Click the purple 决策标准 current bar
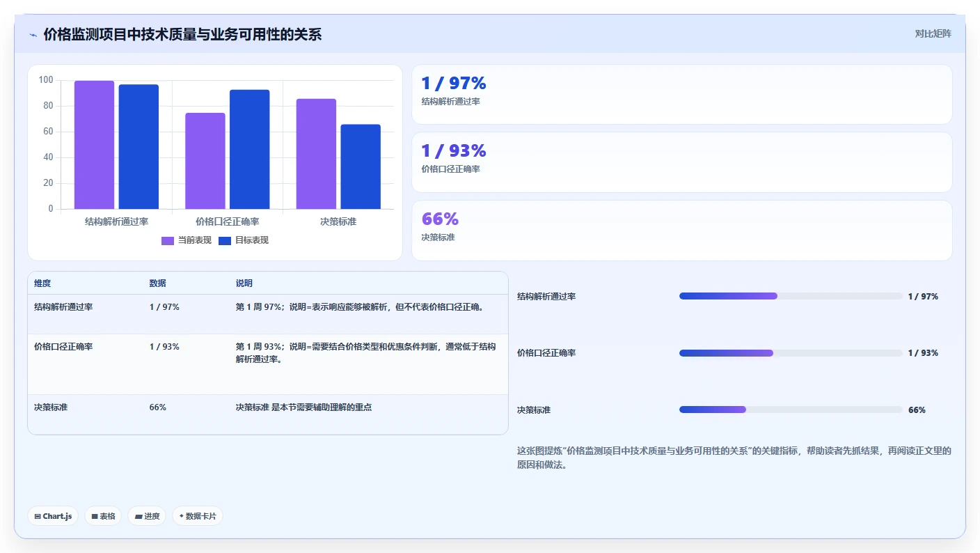Viewport: 980px width, 553px height. click(316, 154)
